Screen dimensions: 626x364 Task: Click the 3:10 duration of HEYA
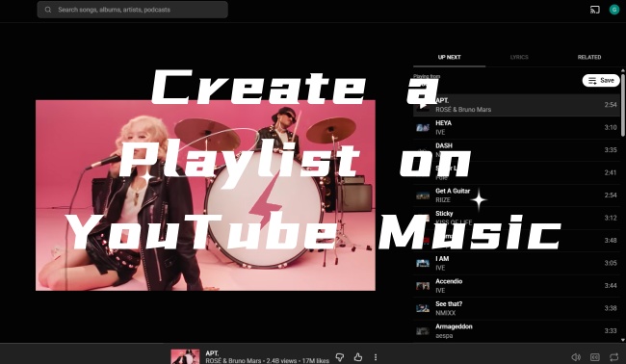click(x=611, y=127)
